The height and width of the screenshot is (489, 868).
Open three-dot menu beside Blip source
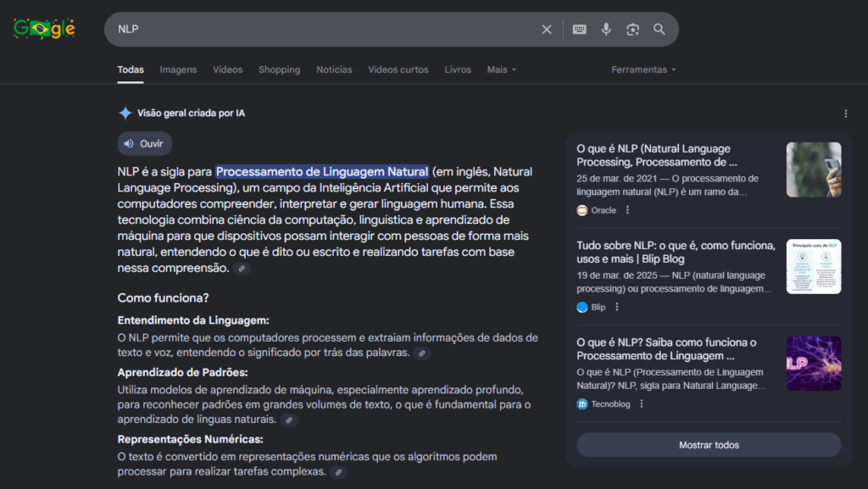[x=616, y=307]
